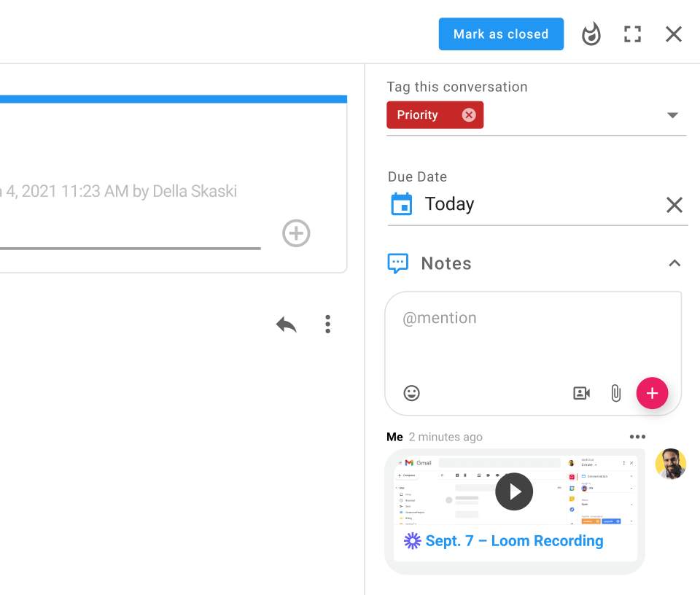The height and width of the screenshot is (595, 700).
Task: Click the Me author name
Action: [x=394, y=437]
